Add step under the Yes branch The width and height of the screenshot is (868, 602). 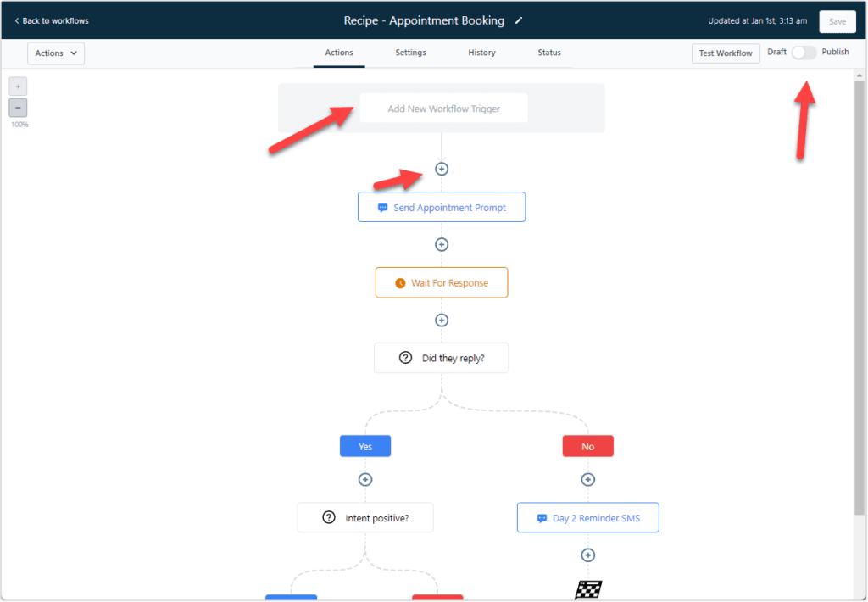pyautogui.click(x=365, y=480)
